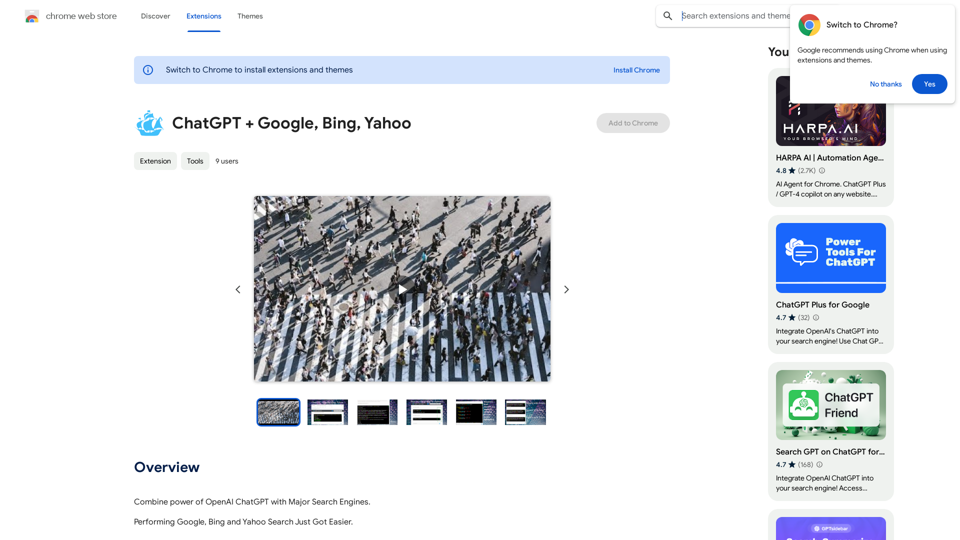
Task: Click the Chrome Web Store rainbow logo
Action: point(32,17)
